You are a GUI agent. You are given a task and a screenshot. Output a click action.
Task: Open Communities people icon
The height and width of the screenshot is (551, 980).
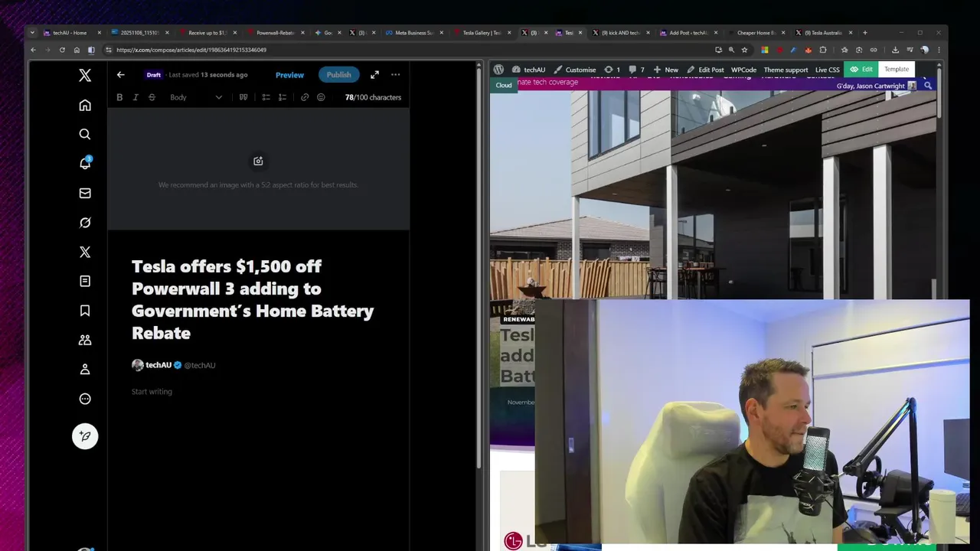85,340
